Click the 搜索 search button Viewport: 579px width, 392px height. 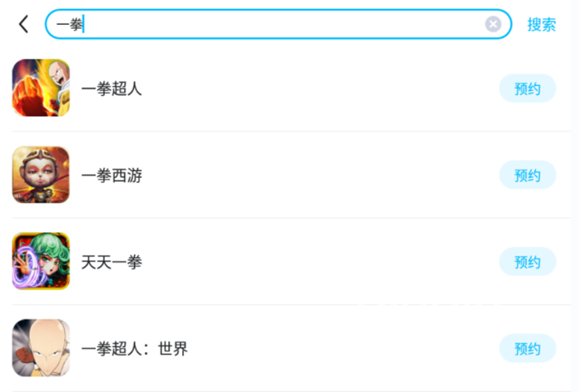pos(542,25)
